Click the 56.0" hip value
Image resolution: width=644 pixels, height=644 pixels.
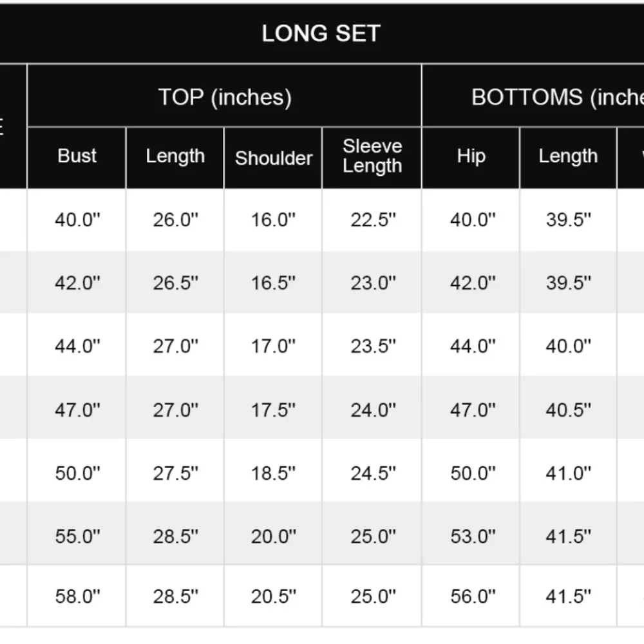pyautogui.click(x=473, y=596)
